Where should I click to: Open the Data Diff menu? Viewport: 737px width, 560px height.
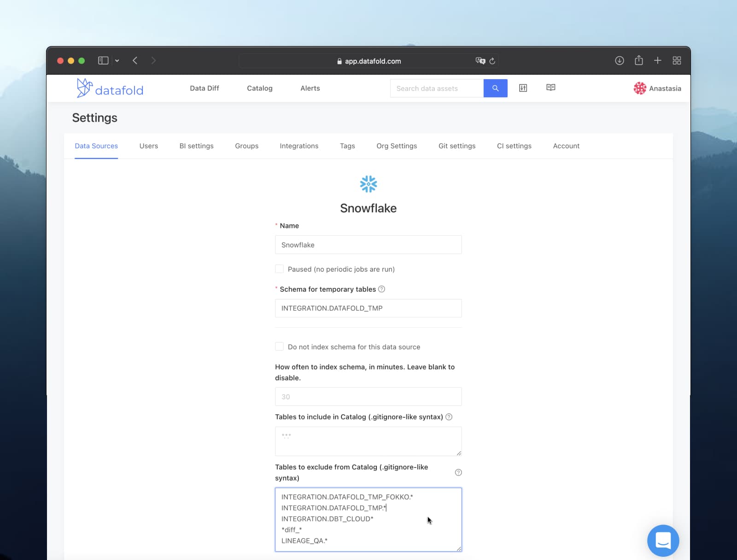coord(205,88)
